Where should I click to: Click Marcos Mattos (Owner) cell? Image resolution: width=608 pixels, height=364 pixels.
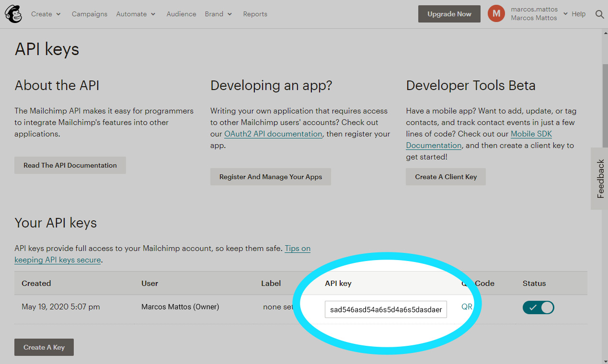click(180, 307)
